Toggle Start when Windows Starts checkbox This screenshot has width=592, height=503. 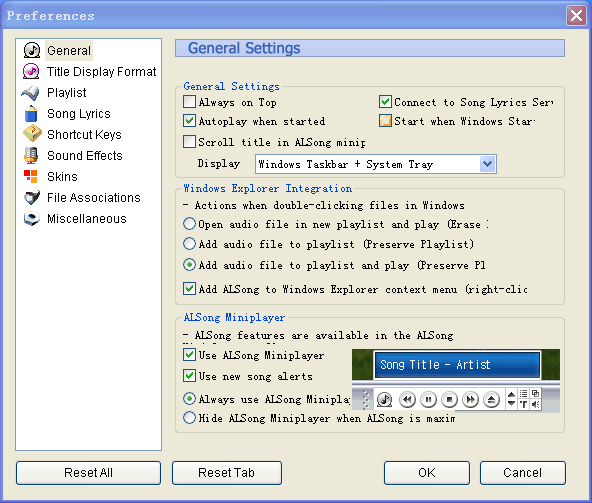coord(385,121)
